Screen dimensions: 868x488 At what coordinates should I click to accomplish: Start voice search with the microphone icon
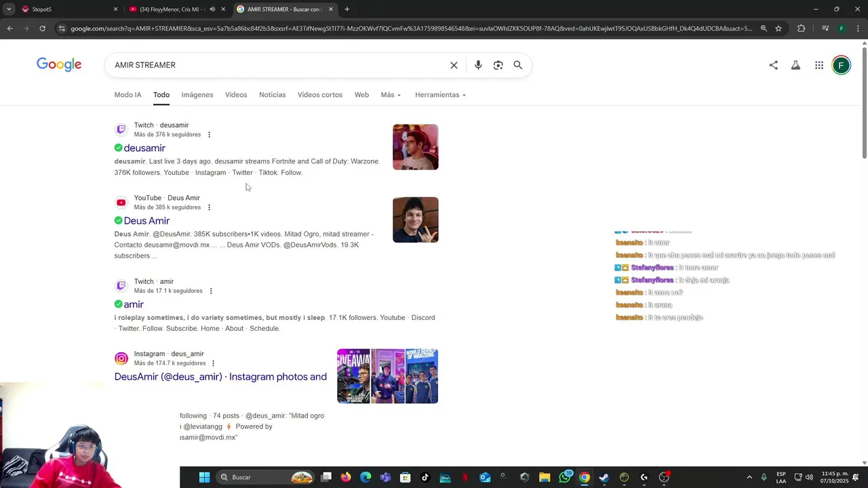click(478, 65)
